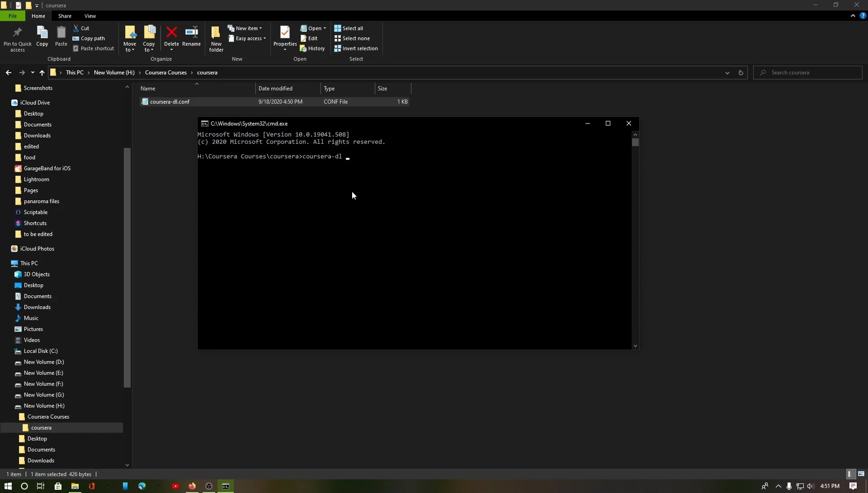Switch to the View ribbon tab
The image size is (868, 493).
(90, 16)
